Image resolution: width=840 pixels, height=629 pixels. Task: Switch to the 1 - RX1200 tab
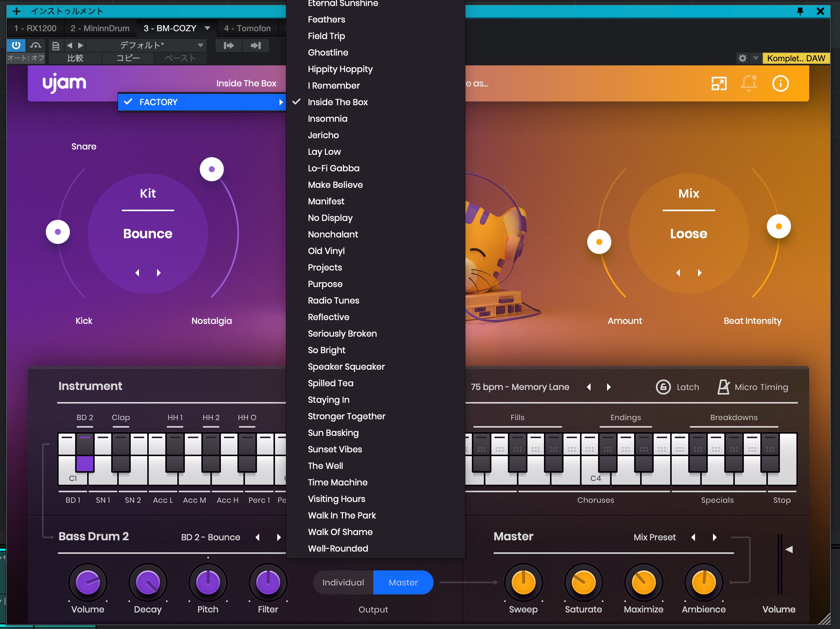[35, 28]
